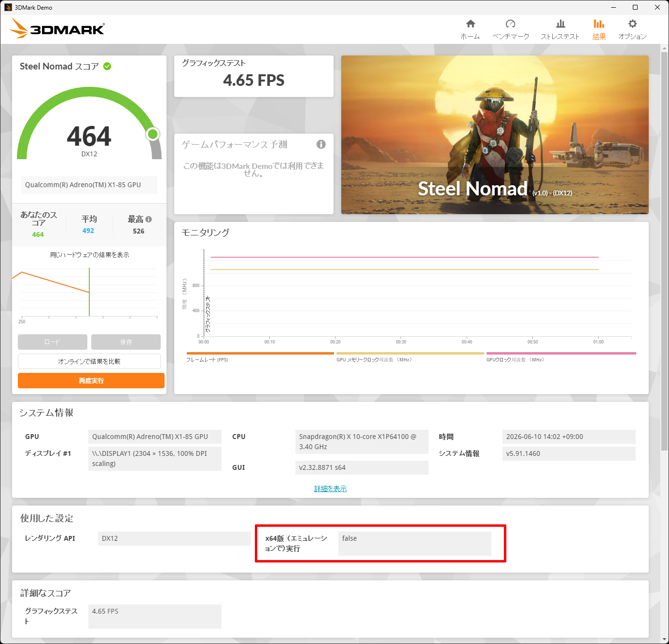
Task: Click the x64 emulation value false
Action: (x=415, y=544)
